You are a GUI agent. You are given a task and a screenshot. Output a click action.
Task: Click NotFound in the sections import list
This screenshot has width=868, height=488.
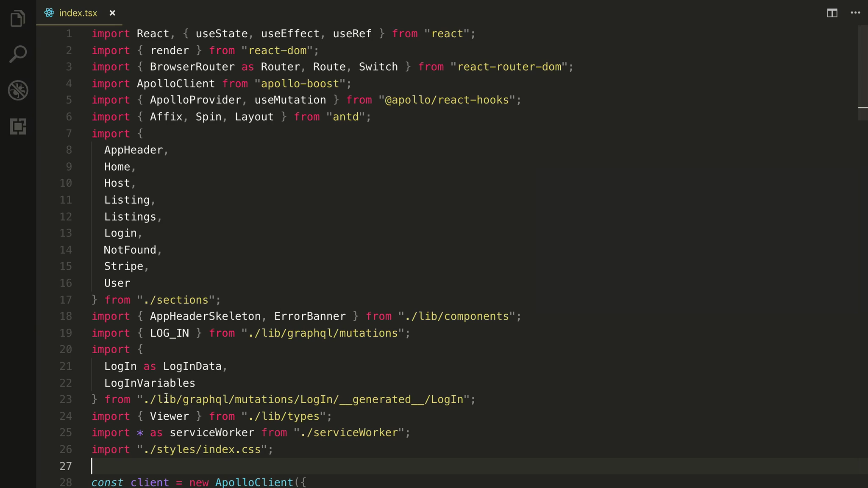pos(130,250)
